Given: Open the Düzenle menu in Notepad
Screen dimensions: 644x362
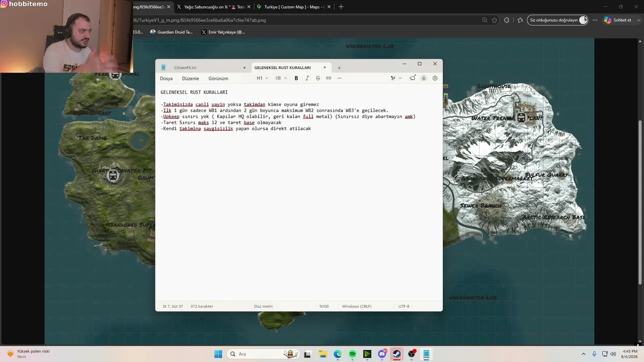Looking at the screenshot, I should pyautogui.click(x=190, y=78).
